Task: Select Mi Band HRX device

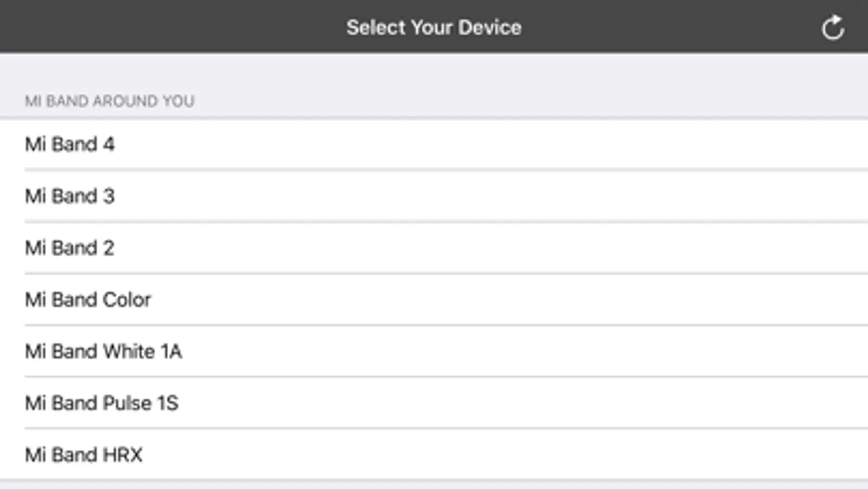Action: click(84, 455)
